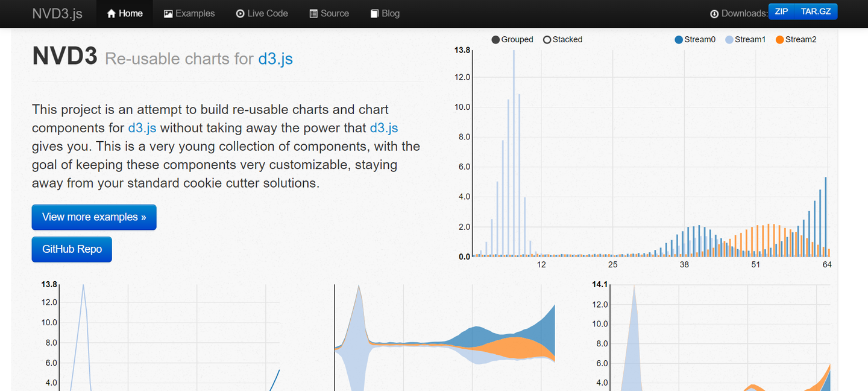The height and width of the screenshot is (391, 868).
Task: Toggle Stream1 series in legend
Action: tap(745, 40)
